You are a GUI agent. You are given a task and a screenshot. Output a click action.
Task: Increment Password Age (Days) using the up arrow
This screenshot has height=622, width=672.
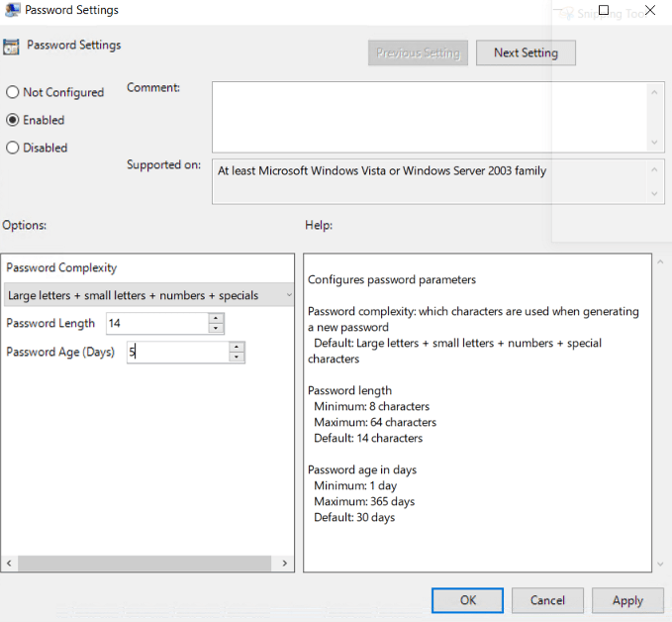(237, 347)
